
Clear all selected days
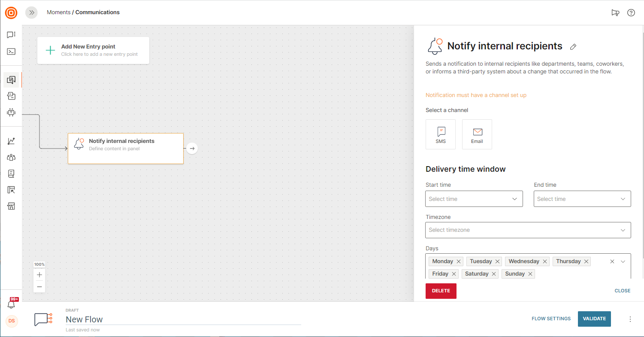point(612,261)
